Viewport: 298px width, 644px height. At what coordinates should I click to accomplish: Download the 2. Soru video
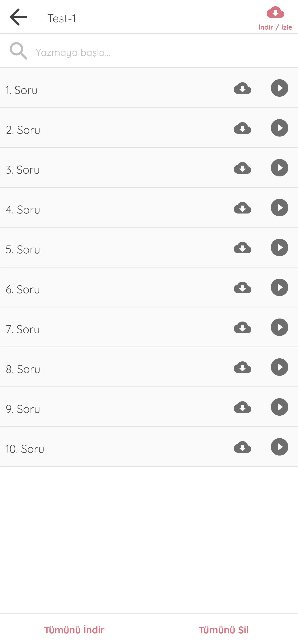tap(243, 128)
